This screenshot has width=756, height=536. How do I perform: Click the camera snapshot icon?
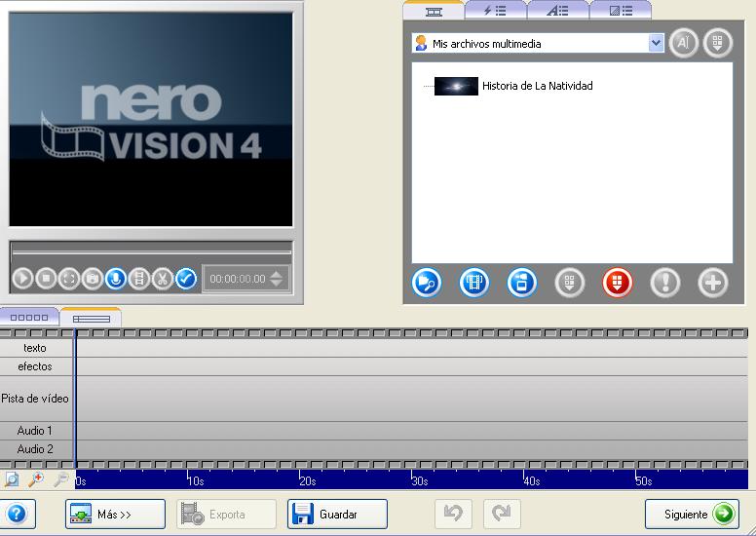point(93,279)
